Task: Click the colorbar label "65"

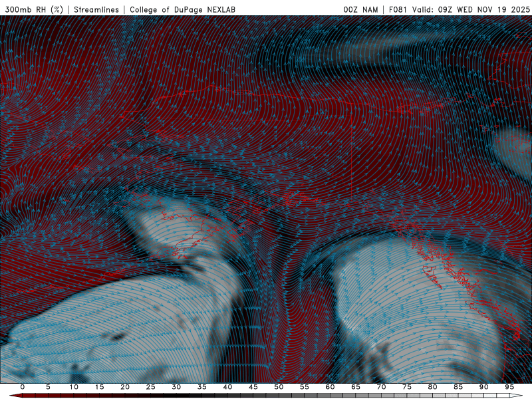Action: (355, 387)
